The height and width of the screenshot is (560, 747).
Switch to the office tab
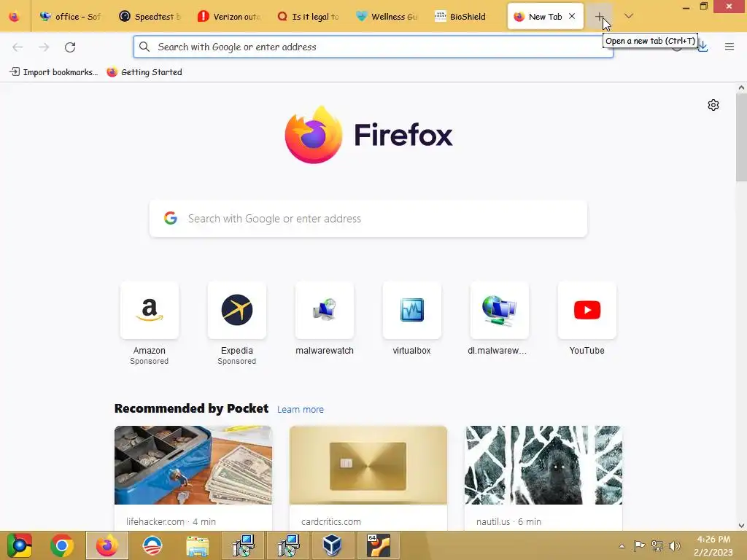70,17
